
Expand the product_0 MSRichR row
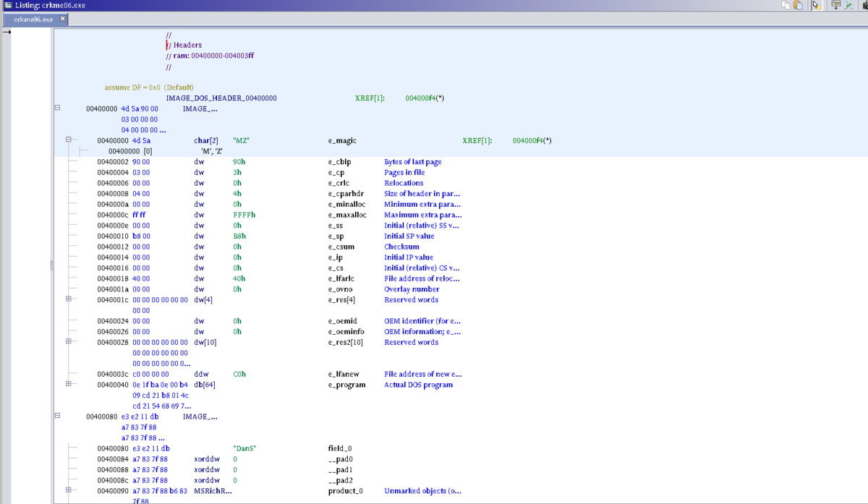pos(69,491)
